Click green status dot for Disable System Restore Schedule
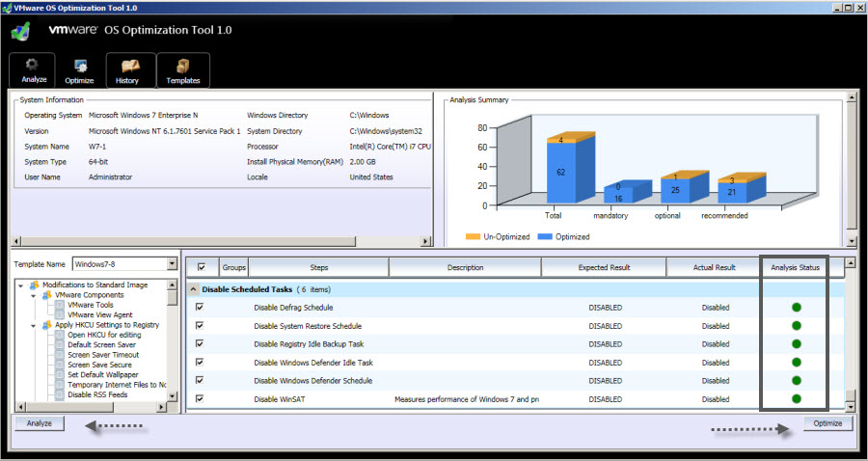 coord(796,325)
